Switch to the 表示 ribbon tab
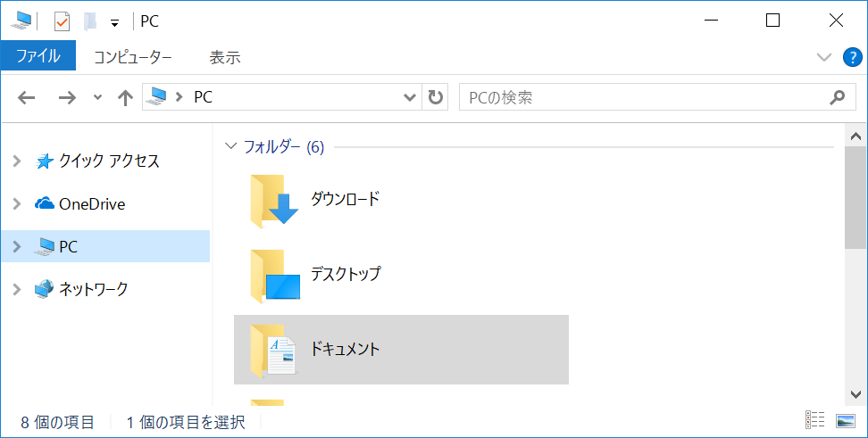868x438 pixels. pos(225,57)
